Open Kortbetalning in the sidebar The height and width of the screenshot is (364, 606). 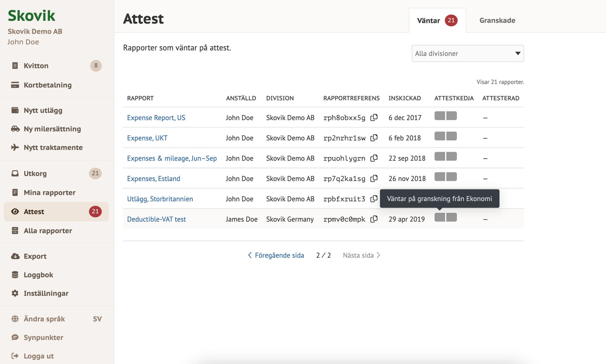point(56,85)
